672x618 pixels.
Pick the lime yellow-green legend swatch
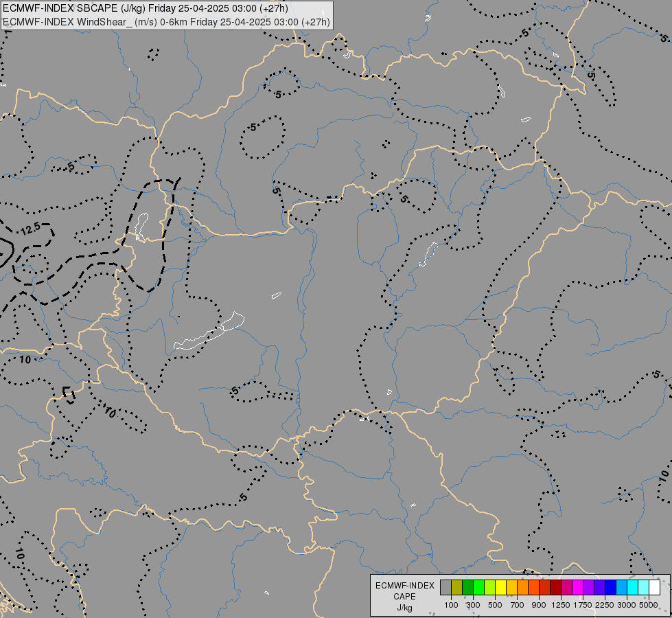tap(490, 588)
